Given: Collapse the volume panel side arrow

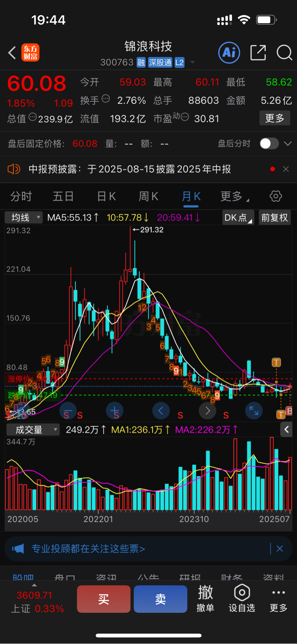Looking at the screenshot, I should pyautogui.click(x=286, y=429).
